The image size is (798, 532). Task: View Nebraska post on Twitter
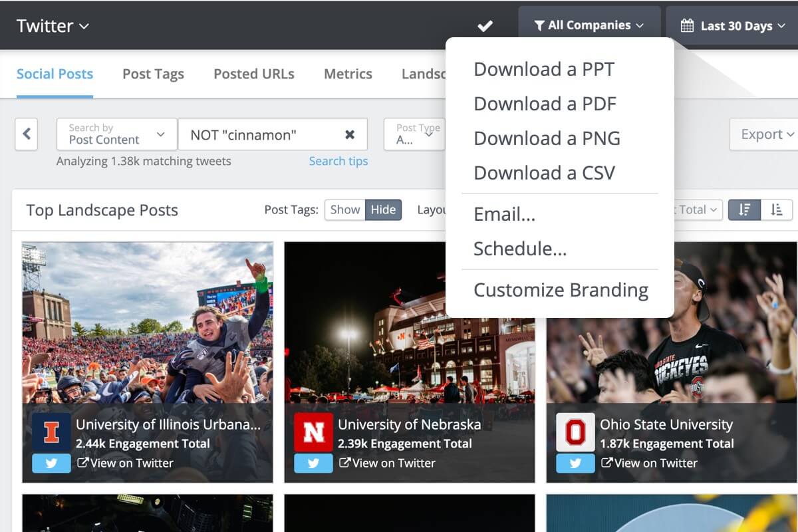pyautogui.click(x=387, y=464)
